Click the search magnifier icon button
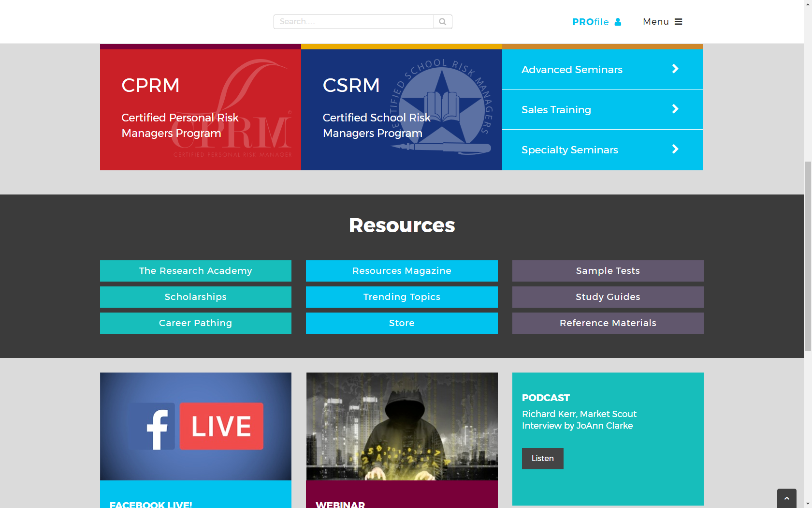The image size is (812, 508). tap(442, 22)
